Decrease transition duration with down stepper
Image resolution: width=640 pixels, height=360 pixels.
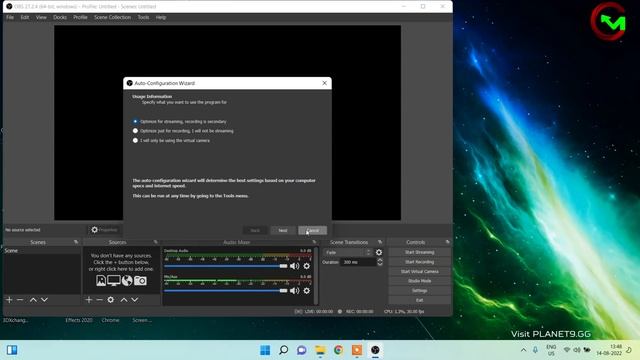click(x=380, y=264)
